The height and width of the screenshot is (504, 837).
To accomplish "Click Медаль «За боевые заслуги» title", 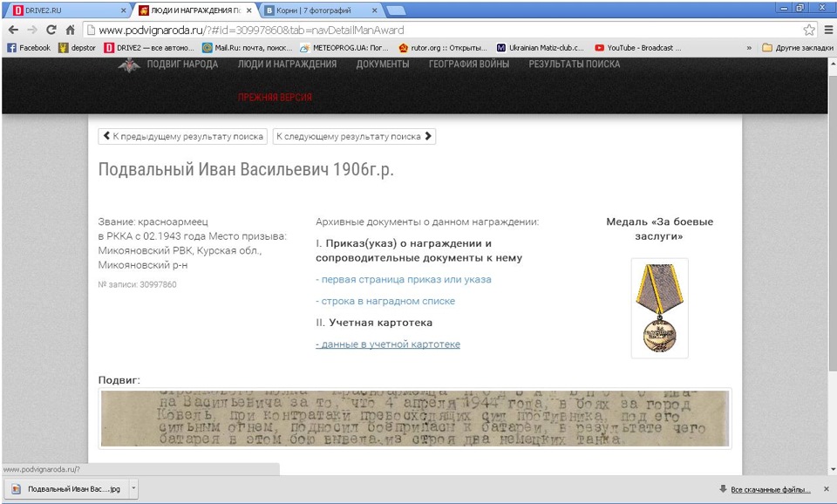I will [659, 229].
